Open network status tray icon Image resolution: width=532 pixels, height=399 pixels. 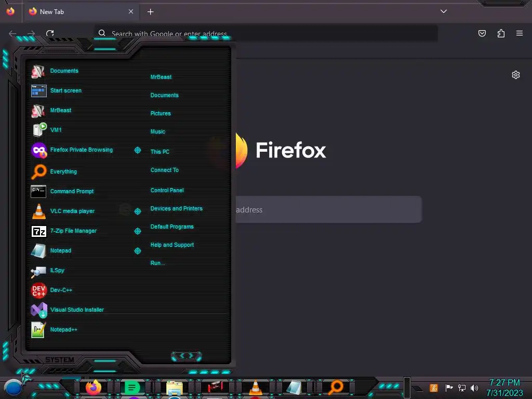point(462,388)
